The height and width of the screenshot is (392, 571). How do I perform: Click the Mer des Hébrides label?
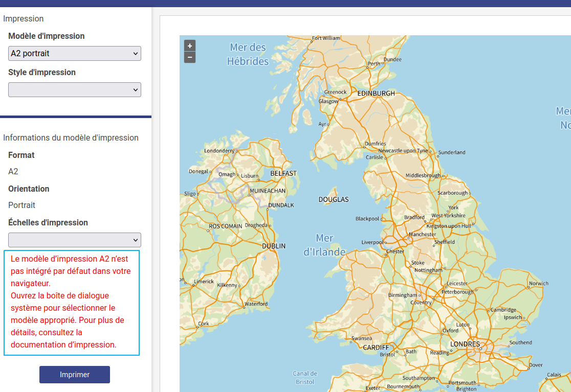[248, 54]
